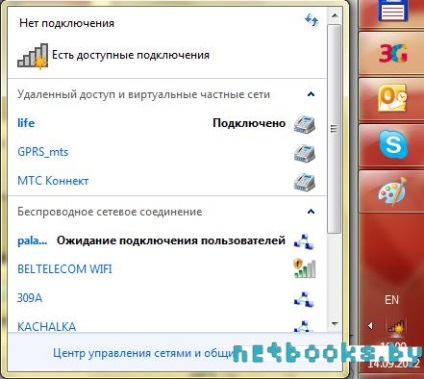424x379 pixels.
Task: Click the signal bars available connections icon
Action: pos(33,56)
